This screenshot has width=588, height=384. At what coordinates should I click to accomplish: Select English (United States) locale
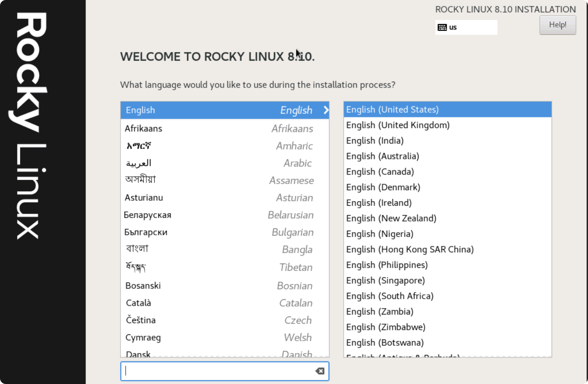click(448, 110)
